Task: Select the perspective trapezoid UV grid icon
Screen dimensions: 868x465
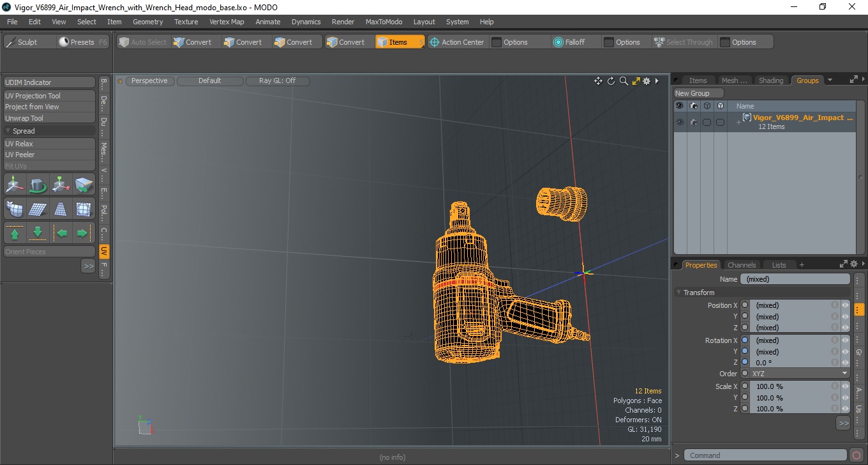Action: pos(61,209)
